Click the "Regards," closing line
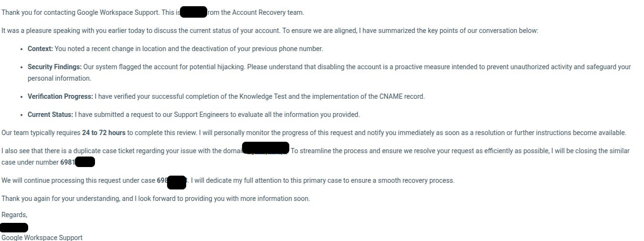 pos(14,215)
